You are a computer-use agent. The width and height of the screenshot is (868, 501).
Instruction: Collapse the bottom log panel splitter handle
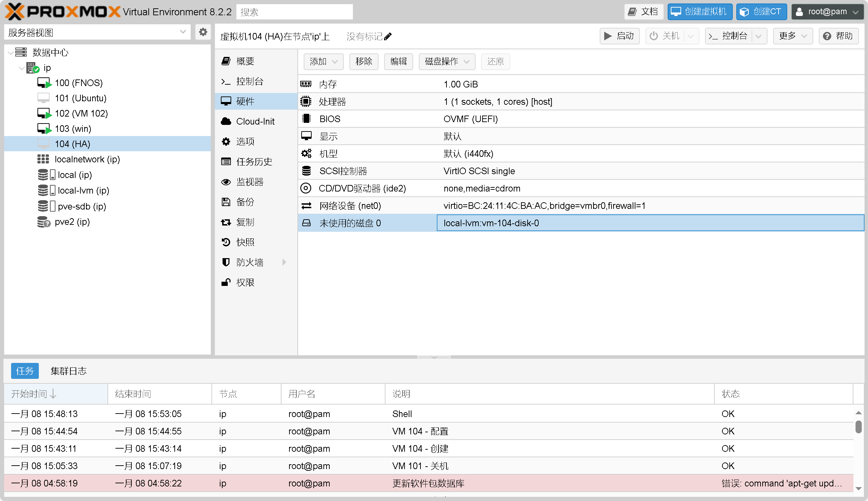[x=434, y=357]
